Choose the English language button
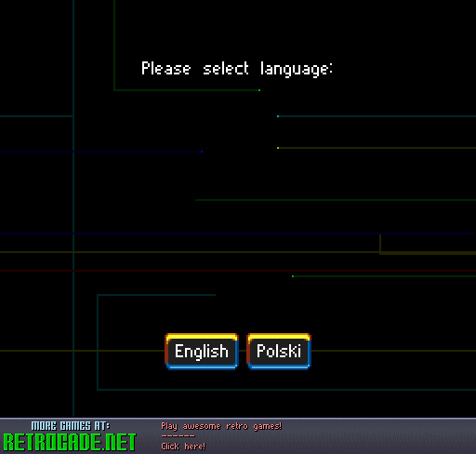This screenshot has height=454, width=476. coord(202,352)
